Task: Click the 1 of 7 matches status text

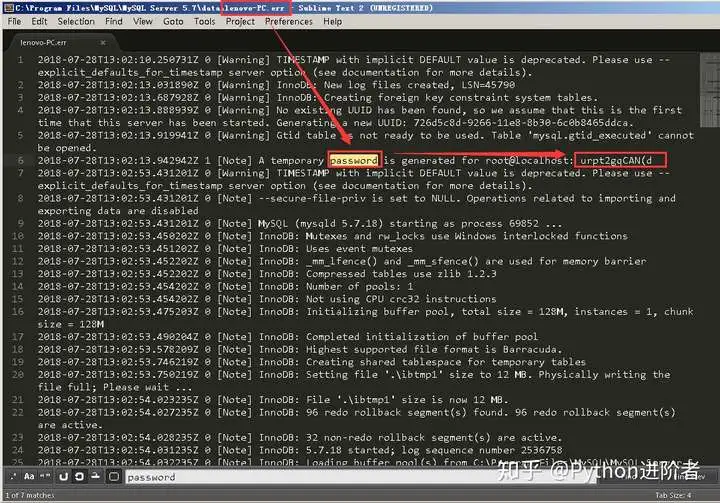Action: pyautogui.click(x=30, y=495)
